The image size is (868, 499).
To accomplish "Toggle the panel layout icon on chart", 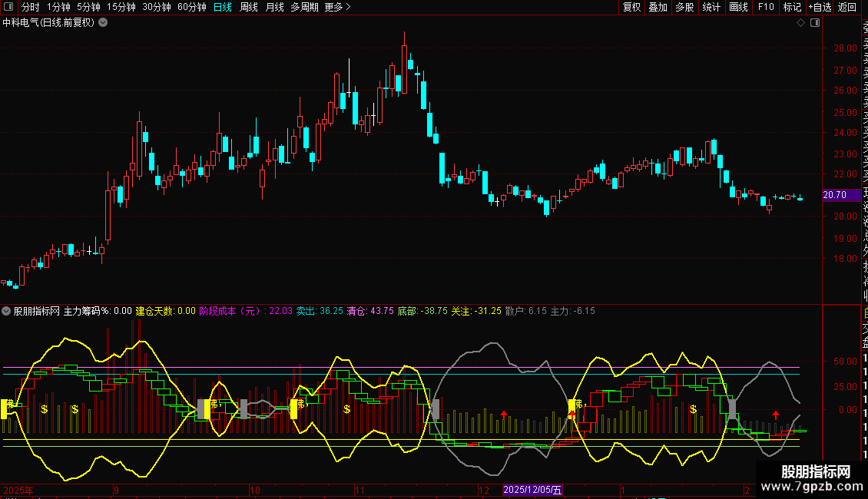I will [815, 23].
